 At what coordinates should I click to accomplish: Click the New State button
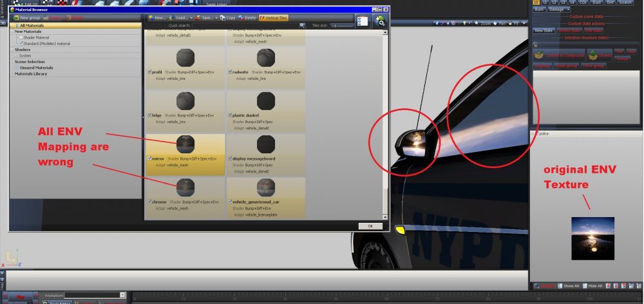coord(544,31)
